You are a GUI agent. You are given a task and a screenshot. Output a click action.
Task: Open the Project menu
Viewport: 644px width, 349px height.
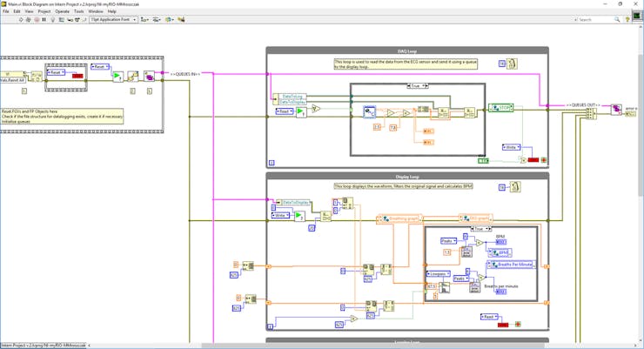(x=44, y=11)
